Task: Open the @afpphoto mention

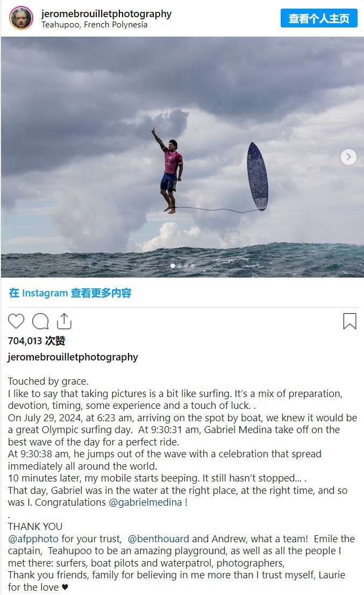Action: tap(33, 539)
